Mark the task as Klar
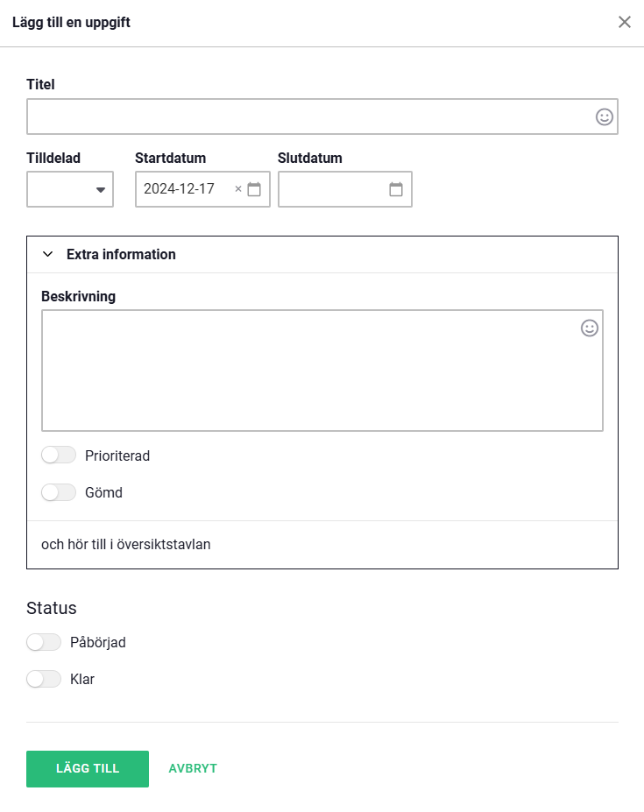This screenshot has height=812, width=644. (44, 679)
